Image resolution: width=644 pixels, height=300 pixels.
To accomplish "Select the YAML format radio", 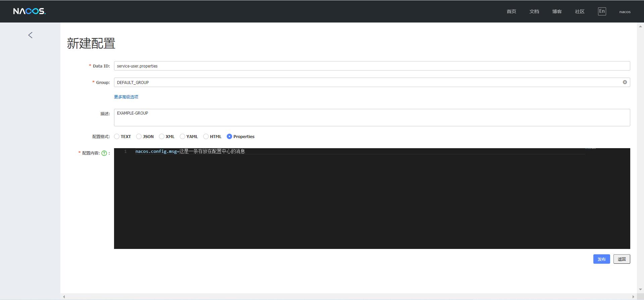I will 182,136.
